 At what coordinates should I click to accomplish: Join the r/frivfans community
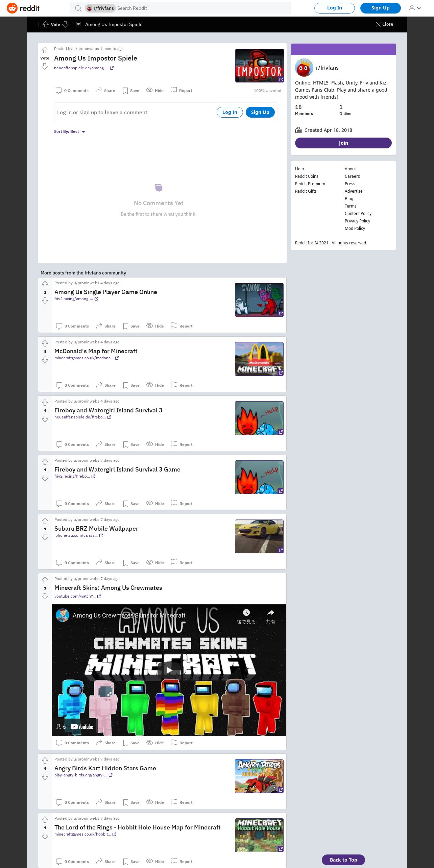[x=343, y=143]
